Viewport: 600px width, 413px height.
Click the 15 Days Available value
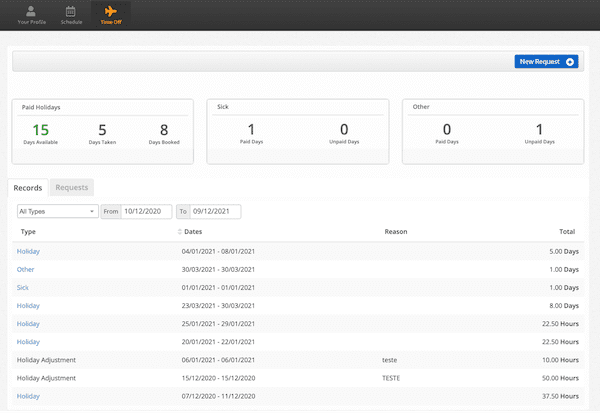[x=41, y=130]
